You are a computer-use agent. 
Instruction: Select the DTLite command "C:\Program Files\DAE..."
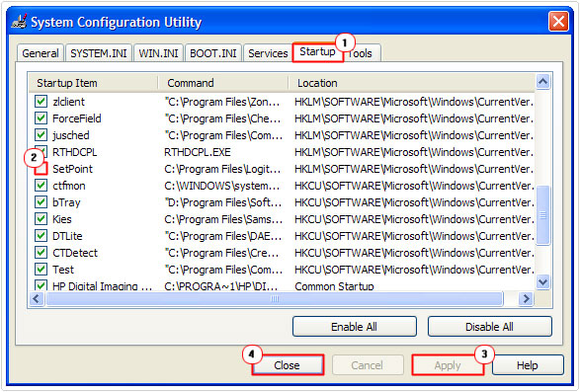coord(223,236)
